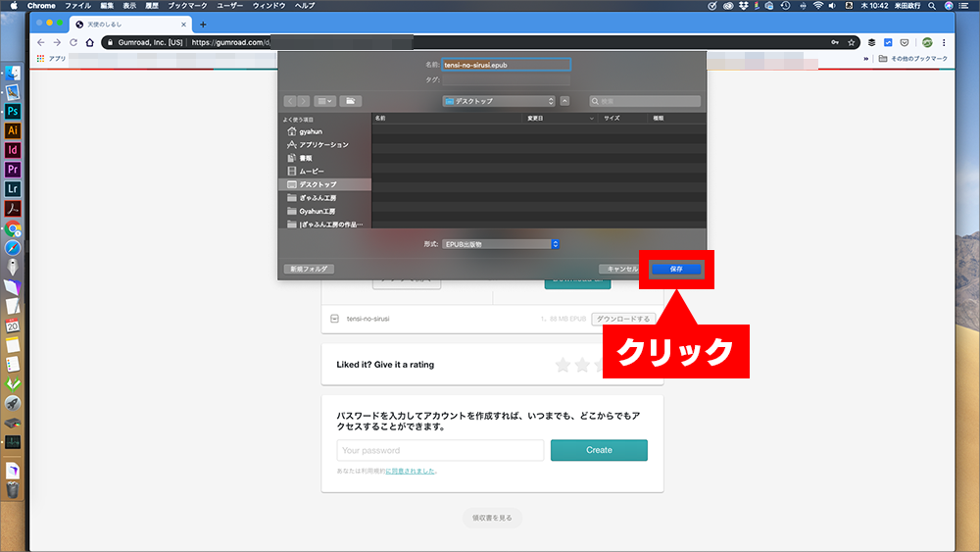Viewport: 980px width, 552px height.
Task: Open the Chrome three-dot menu
Action: [x=944, y=42]
